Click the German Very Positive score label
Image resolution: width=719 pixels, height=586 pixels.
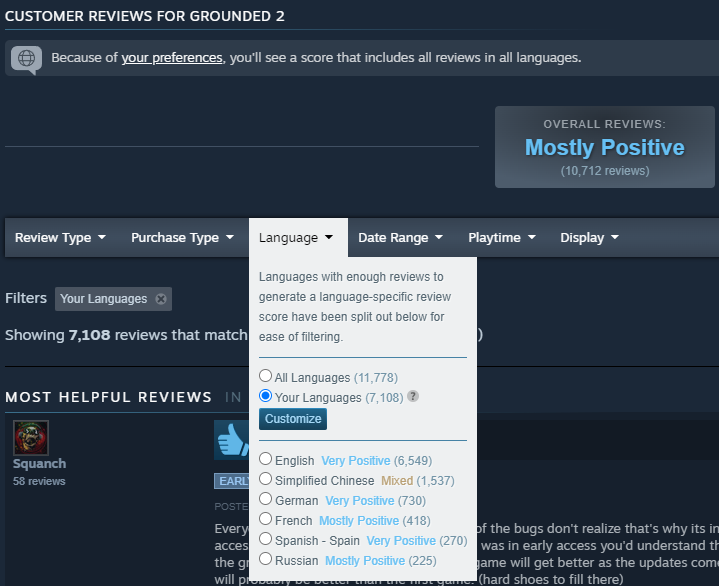point(360,501)
